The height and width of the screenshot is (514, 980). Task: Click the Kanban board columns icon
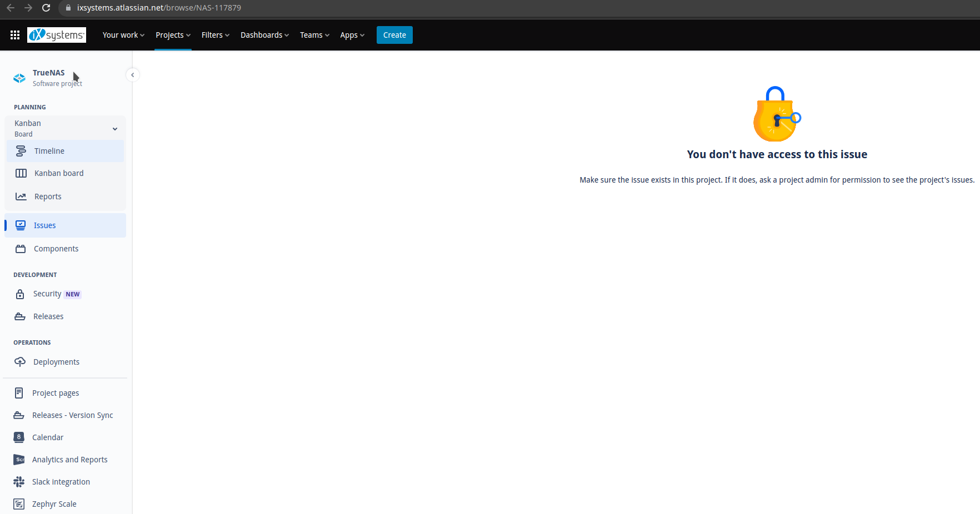[x=21, y=173]
